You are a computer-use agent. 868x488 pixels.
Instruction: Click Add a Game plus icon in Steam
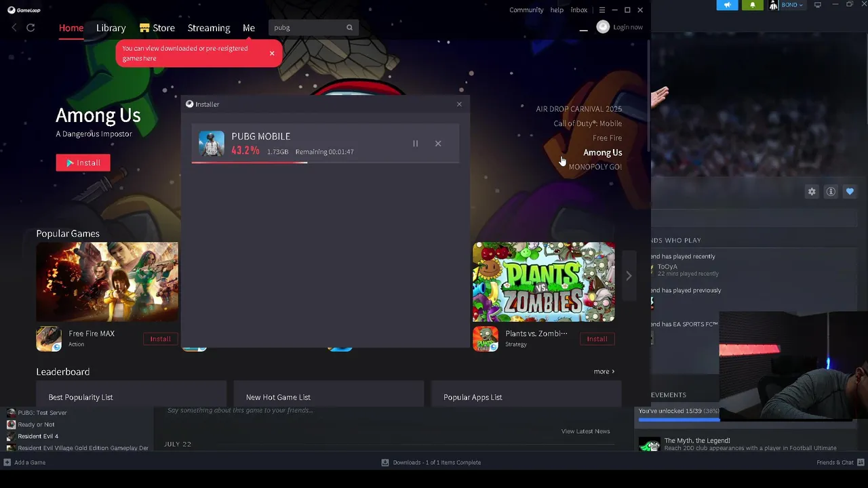pyautogui.click(x=7, y=462)
